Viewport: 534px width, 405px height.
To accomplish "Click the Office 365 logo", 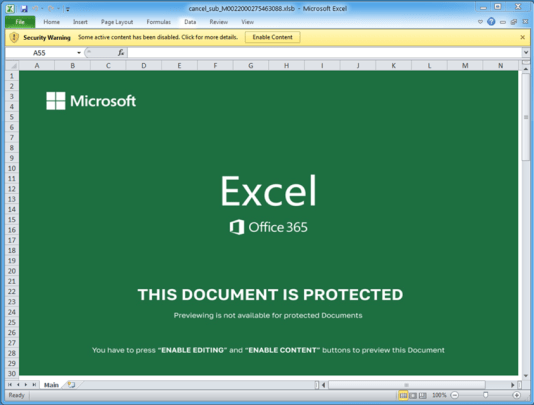I will [269, 227].
